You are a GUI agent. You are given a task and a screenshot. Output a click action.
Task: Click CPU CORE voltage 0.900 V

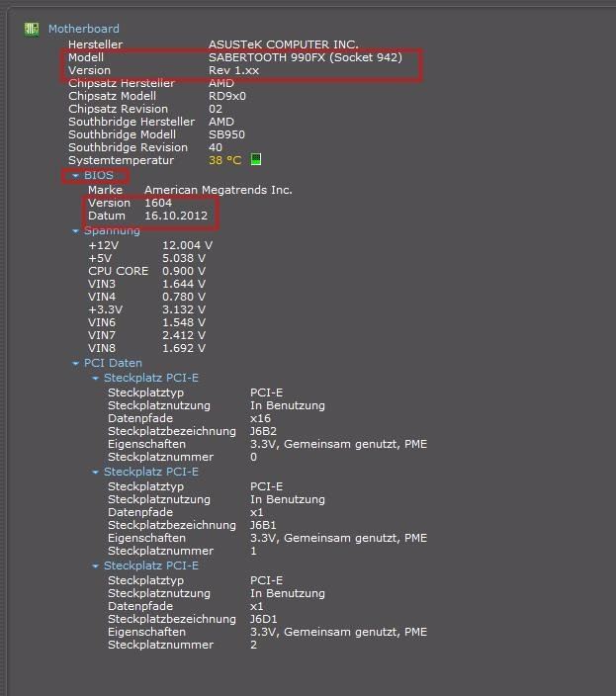click(184, 271)
